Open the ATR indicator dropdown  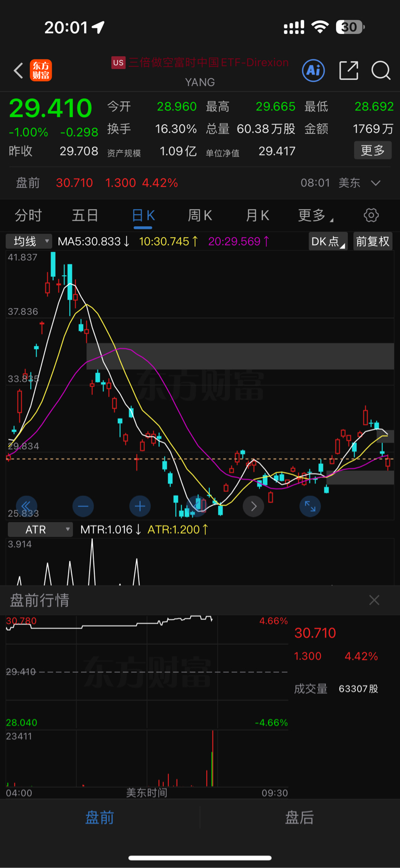(x=40, y=530)
